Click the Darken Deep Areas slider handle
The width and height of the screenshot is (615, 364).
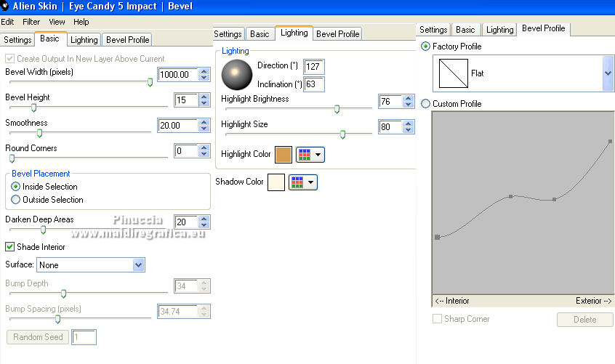click(43, 230)
